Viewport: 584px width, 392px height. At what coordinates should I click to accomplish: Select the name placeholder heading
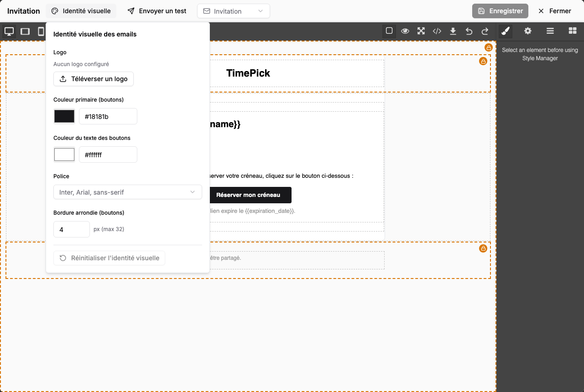(x=225, y=124)
